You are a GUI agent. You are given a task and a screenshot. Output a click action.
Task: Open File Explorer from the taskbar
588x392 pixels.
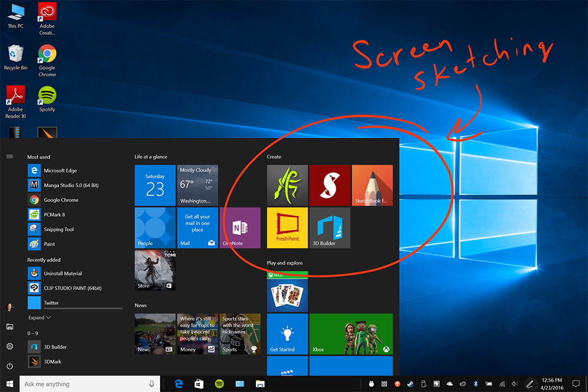[x=260, y=384]
